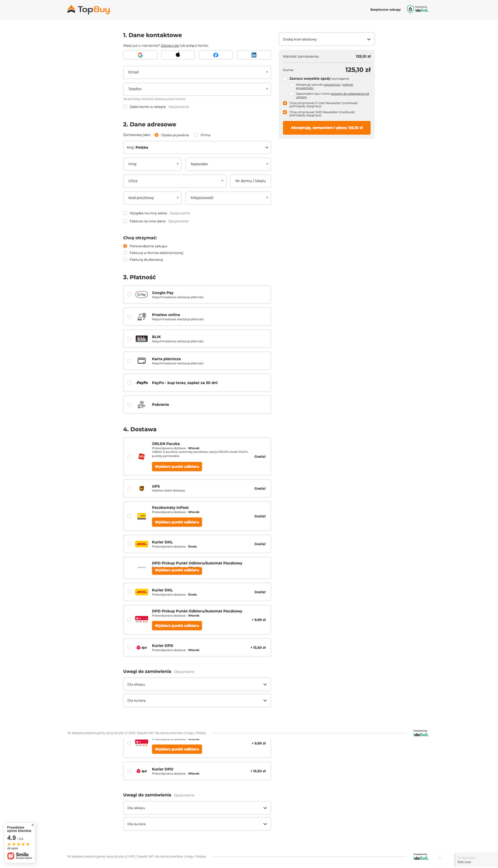Image resolution: width=498 pixels, height=868 pixels.
Task: Click the TopBuy logo
Action: click(89, 9)
